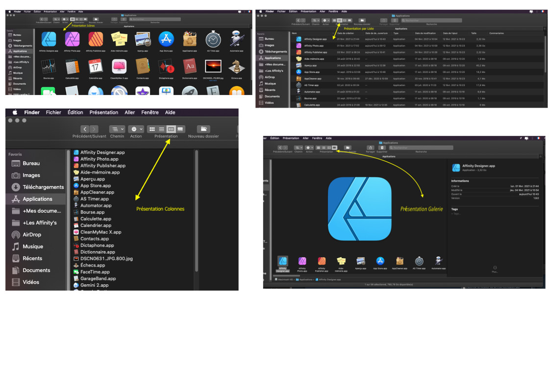Sort by Taille column header in the list view window
Image resolution: width=551 pixels, height=392 pixels.
(474, 33)
